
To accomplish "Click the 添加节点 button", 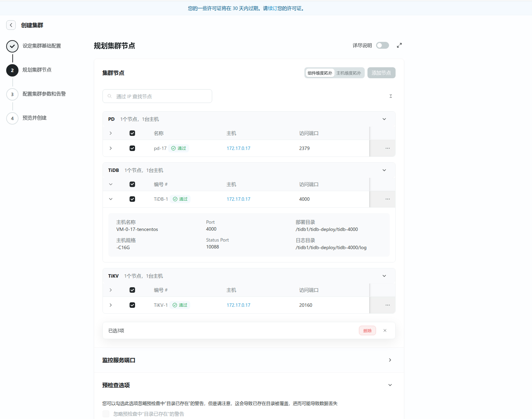I will [381, 73].
